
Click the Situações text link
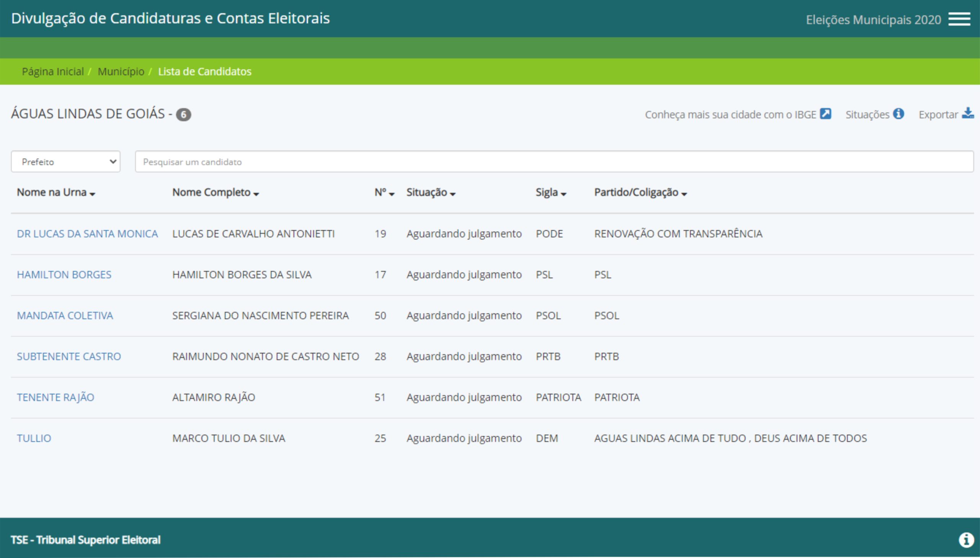867,115
